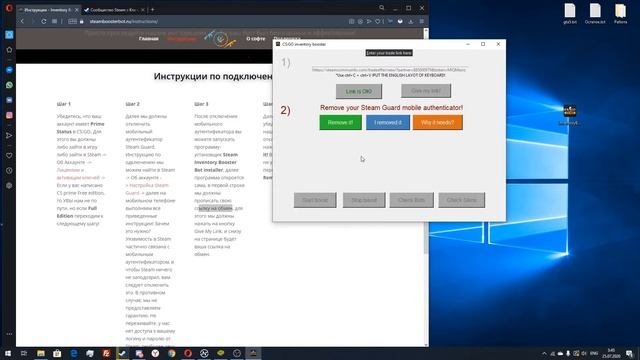Click the Link is OK! button
640x360 pixels.
tap(359, 91)
